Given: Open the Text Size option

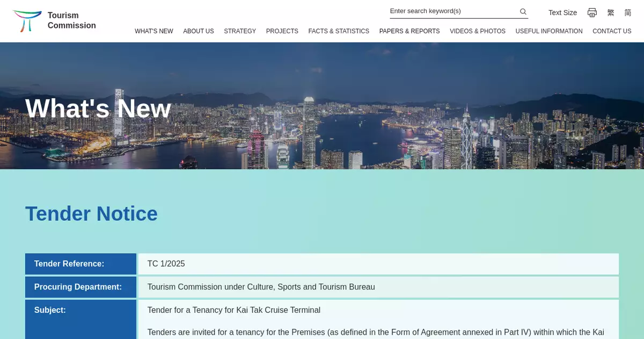Looking at the screenshot, I should tap(562, 12).
